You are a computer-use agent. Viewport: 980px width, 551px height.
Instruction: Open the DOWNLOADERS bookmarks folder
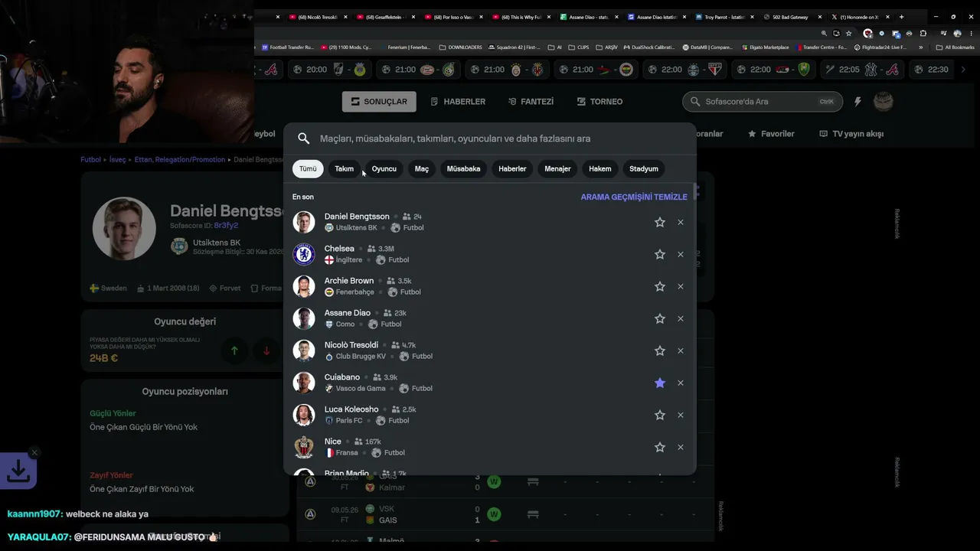461,47
